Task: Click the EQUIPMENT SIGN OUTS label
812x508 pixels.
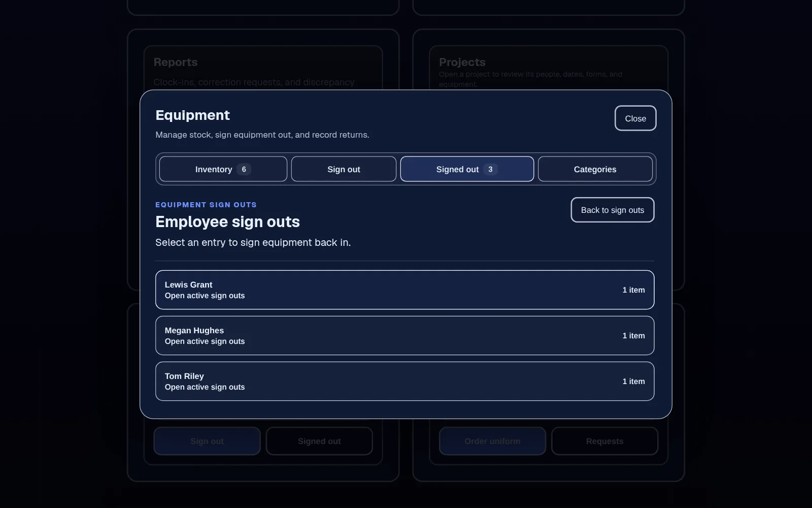Action: coord(206,205)
